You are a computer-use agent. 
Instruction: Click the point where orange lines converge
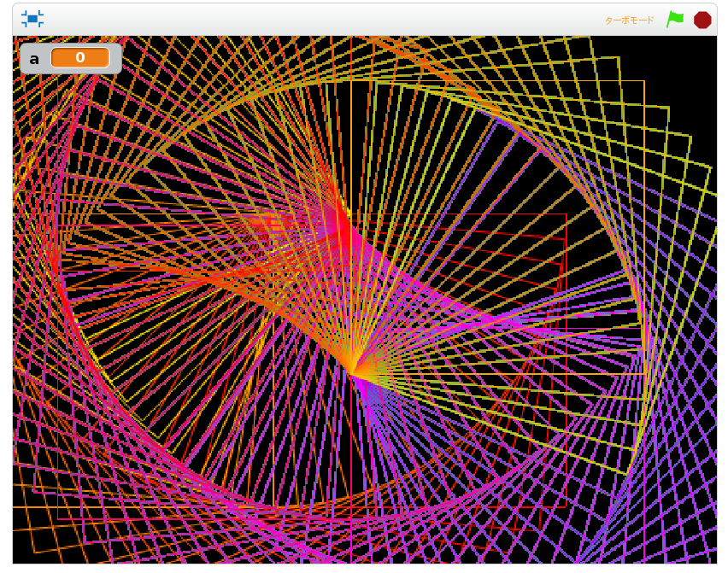click(x=351, y=373)
